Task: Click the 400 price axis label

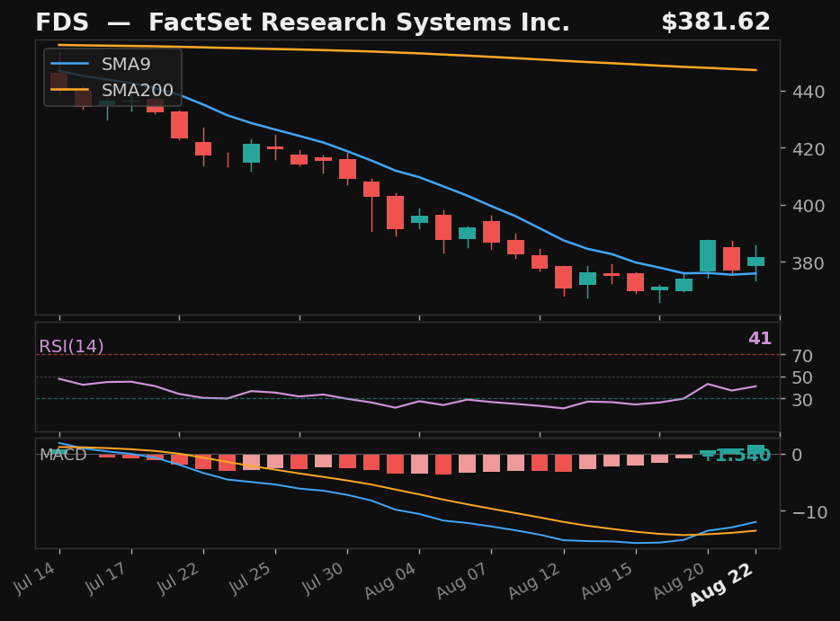Action: tap(809, 206)
